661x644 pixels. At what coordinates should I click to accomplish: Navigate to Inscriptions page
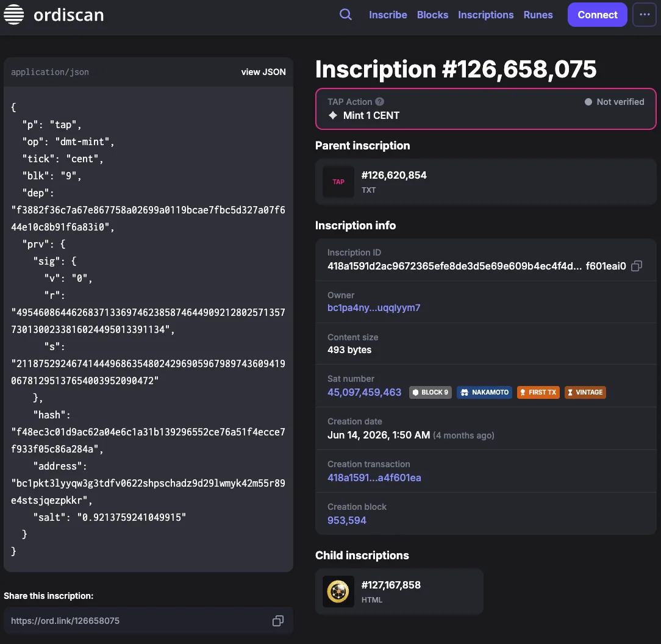pyautogui.click(x=485, y=15)
